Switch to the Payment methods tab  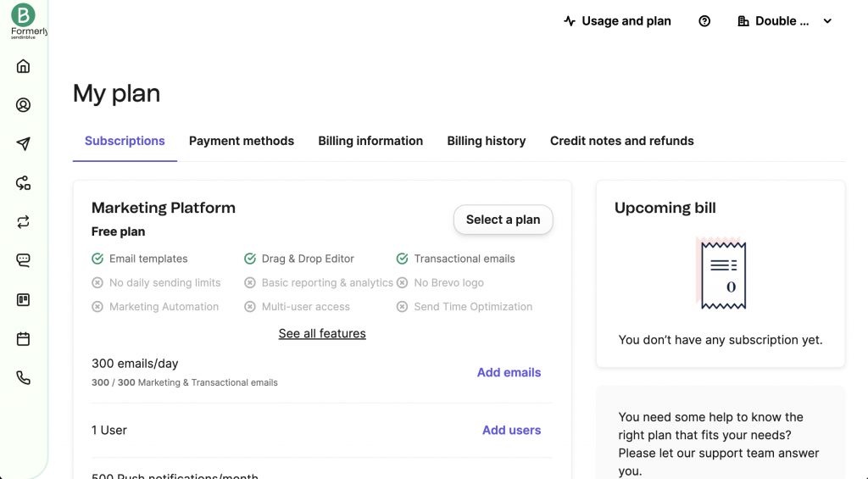click(242, 141)
